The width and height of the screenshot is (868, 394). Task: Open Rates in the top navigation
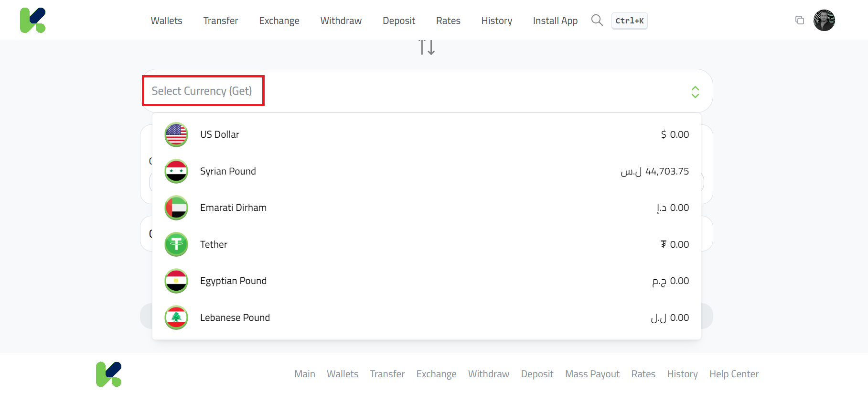(x=448, y=21)
